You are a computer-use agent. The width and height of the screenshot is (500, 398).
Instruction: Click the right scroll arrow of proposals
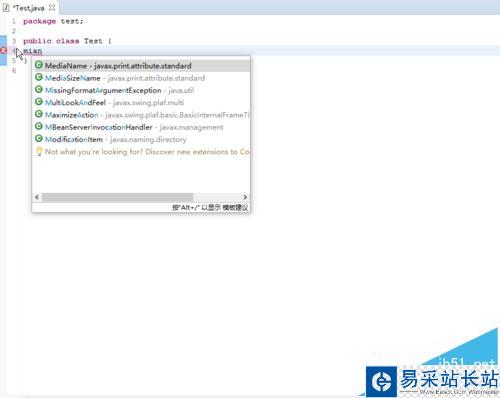coord(245,197)
